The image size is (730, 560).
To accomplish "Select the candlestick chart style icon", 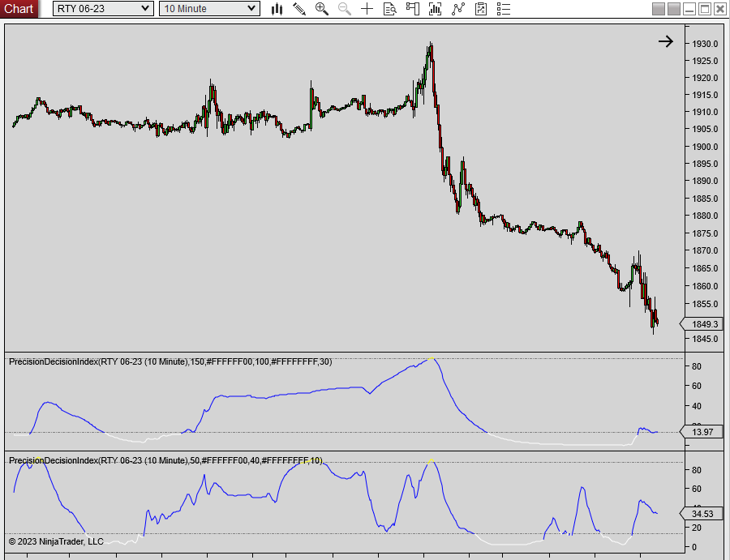I will point(277,9).
